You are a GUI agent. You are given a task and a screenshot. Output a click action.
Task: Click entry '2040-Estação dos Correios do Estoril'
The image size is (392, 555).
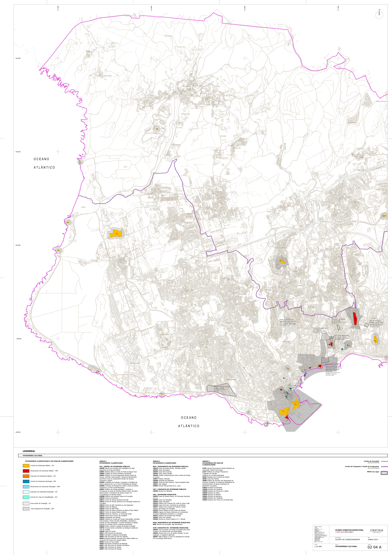[x=216, y=477]
